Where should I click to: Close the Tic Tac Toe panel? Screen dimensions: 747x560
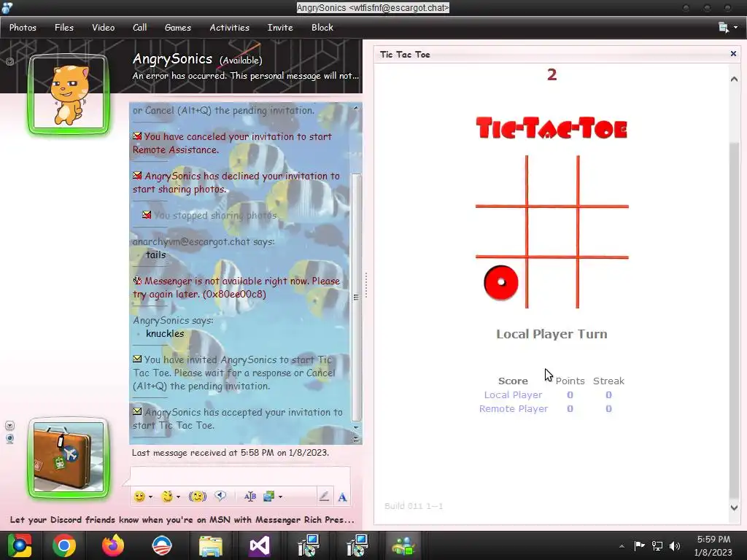(x=733, y=54)
